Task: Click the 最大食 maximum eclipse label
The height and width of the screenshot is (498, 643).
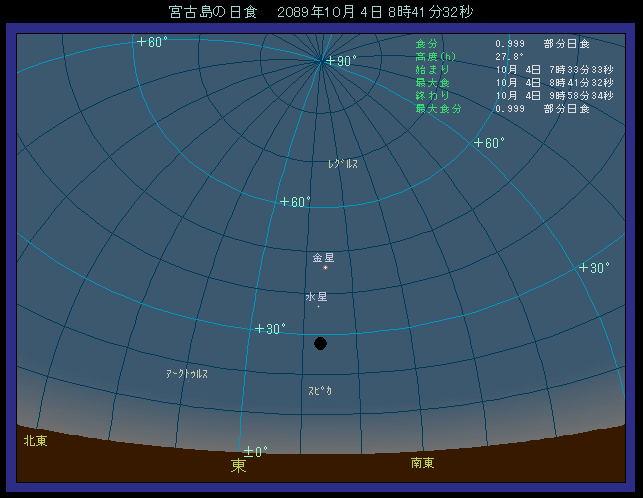Action: pos(431,83)
